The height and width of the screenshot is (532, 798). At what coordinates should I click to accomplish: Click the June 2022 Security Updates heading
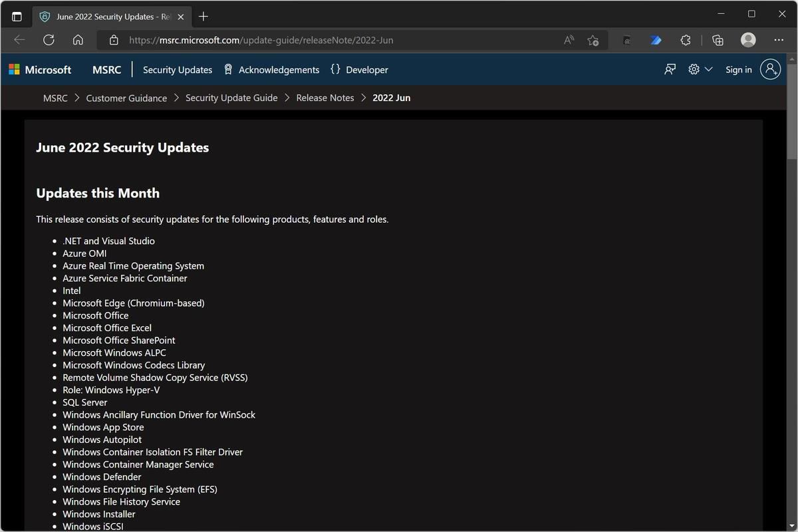pos(122,148)
